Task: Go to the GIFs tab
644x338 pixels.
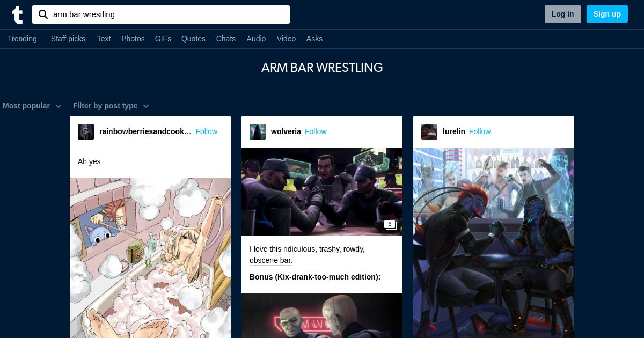Action: tap(163, 39)
